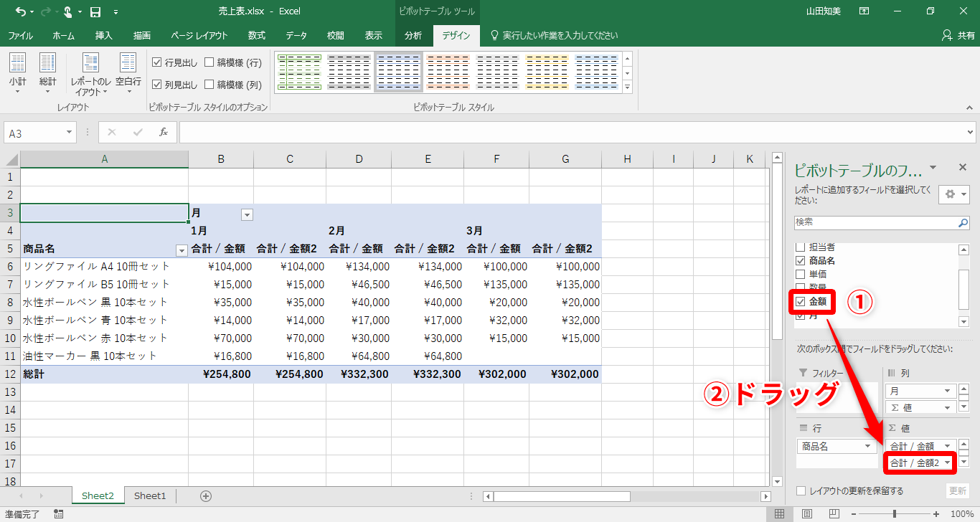Toggle the 行見出し checkbox
The height and width of the screenshot is (522, 980).
[x=157, y=63]
